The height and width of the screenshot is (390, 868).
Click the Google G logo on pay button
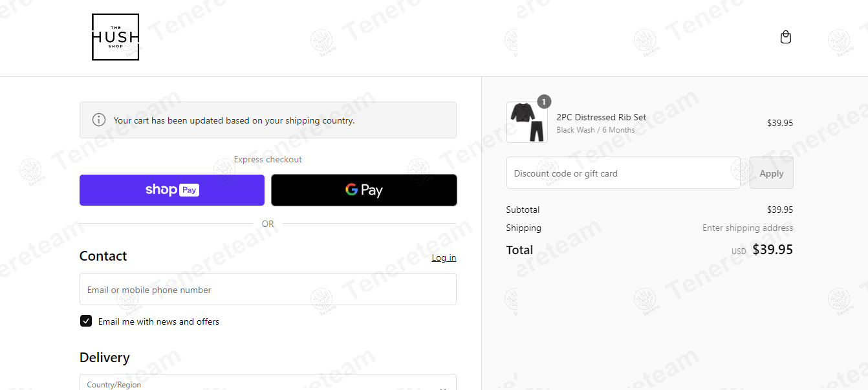pyautogui.click(x=351, y=190)
